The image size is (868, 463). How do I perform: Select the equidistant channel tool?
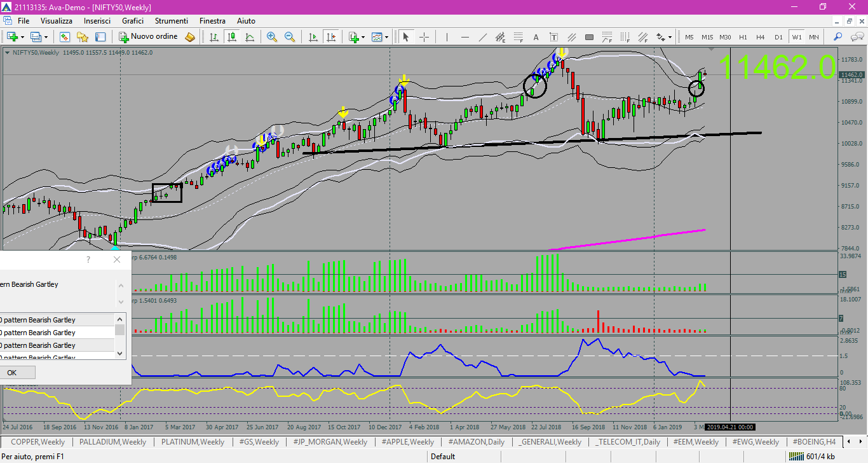[x=501, y=37]
